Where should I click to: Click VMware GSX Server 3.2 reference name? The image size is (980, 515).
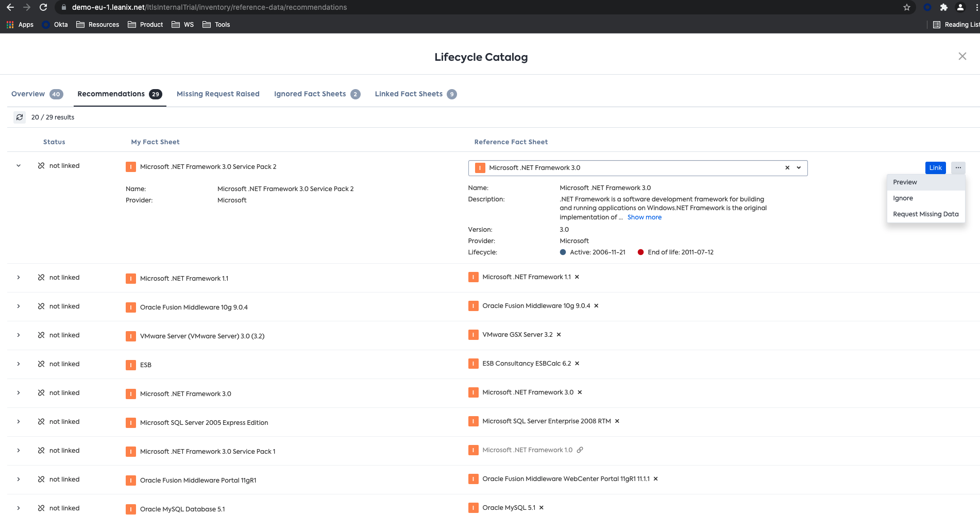pos(517,335)
